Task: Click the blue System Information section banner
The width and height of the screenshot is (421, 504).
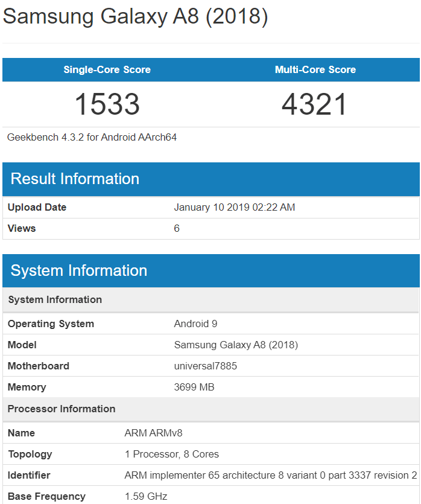Action: click(x=211, y=270)
